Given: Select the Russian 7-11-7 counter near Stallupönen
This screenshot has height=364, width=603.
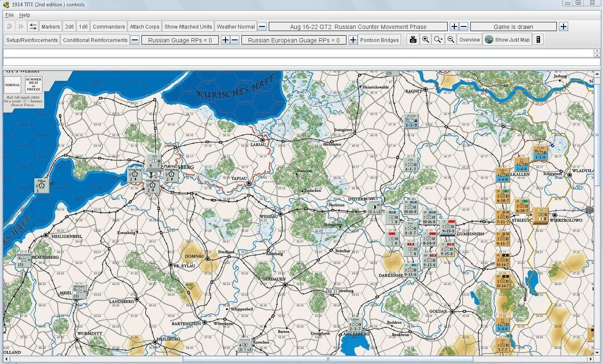Looking at the screenshot, I should tap(503, 217).
